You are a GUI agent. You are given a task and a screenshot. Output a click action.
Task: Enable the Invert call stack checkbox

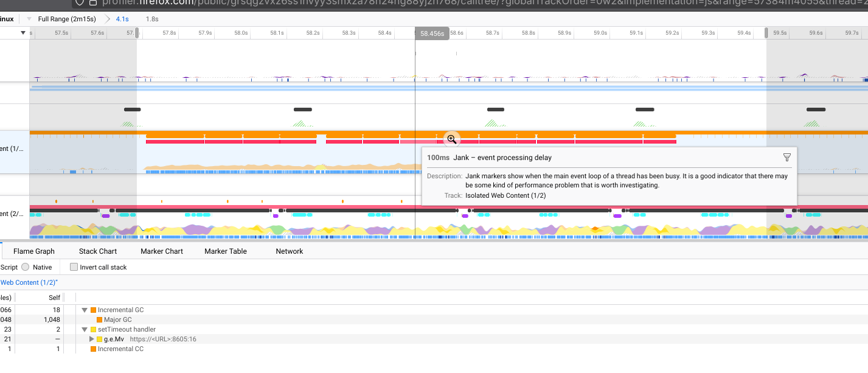point(74,267)
